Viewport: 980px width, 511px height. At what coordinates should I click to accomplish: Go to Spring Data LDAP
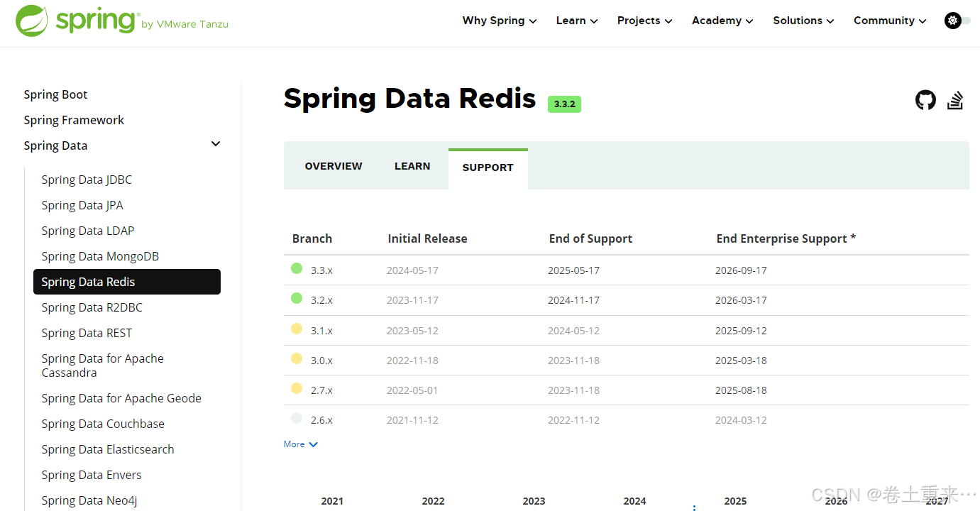(x=88, y=231)
